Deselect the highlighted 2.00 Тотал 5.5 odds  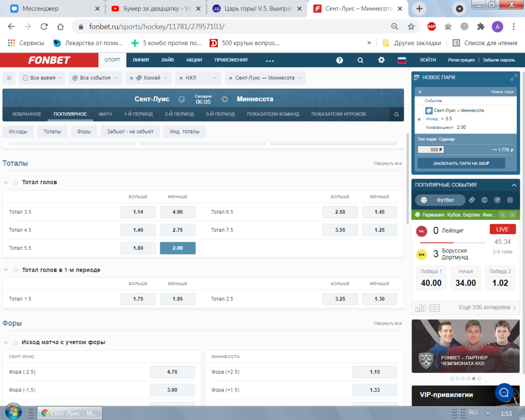(x=177, y=248)
